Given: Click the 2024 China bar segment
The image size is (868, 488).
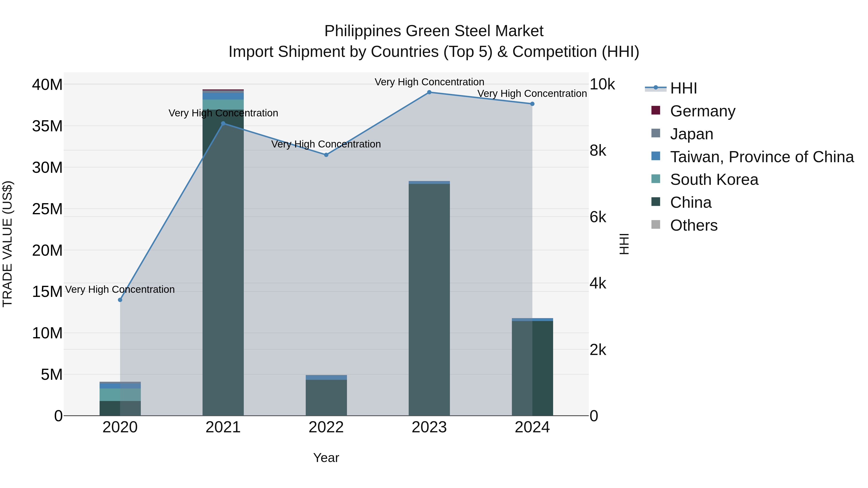Looking at the screenshot, I should [x=532, y=368].
